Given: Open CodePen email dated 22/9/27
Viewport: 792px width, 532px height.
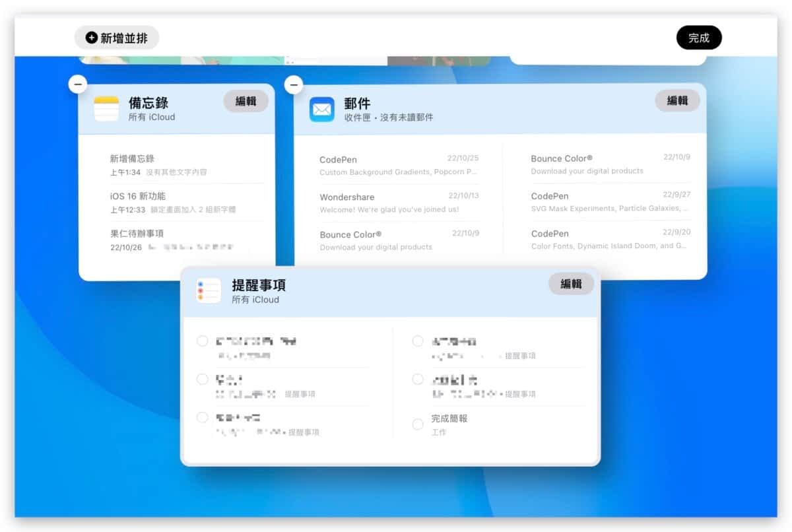Looking at the screenshot, I should coord(609,202).
